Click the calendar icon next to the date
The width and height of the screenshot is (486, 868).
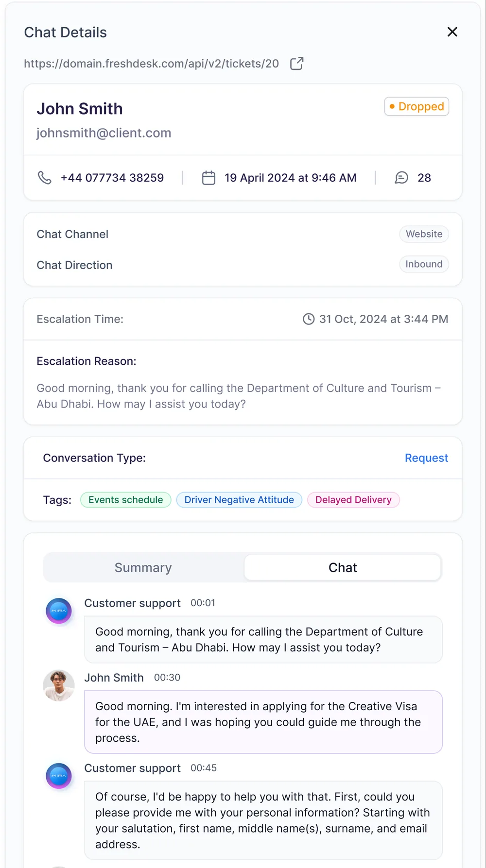click(x=208, y=178)
